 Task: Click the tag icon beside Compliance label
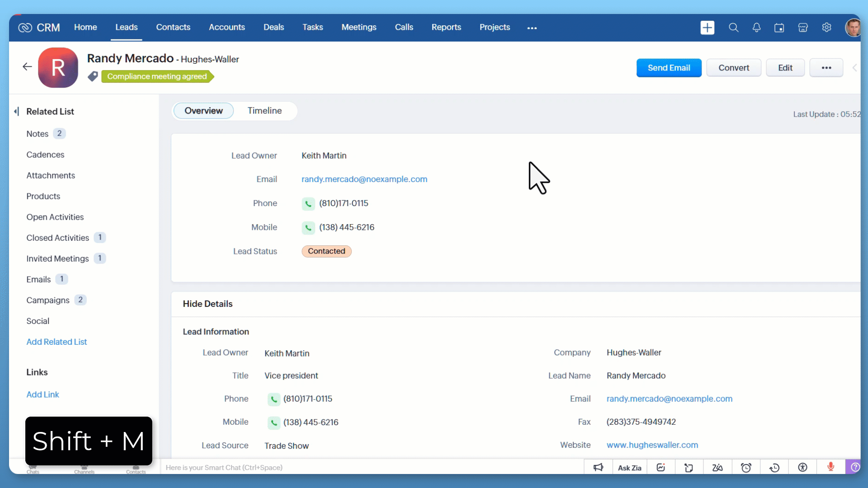pos(93,76)
